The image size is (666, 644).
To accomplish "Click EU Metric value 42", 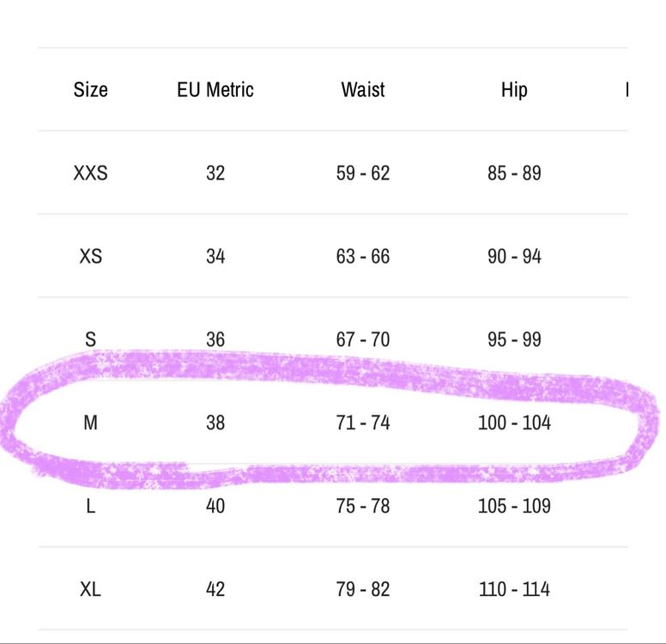I will 215,590.
